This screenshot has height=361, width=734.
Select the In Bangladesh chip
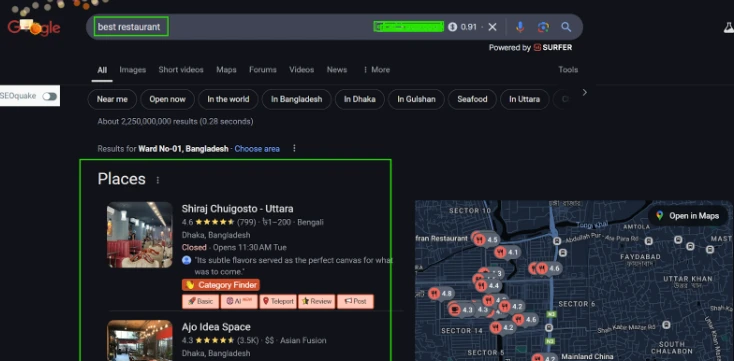click(x=296, y=99)
